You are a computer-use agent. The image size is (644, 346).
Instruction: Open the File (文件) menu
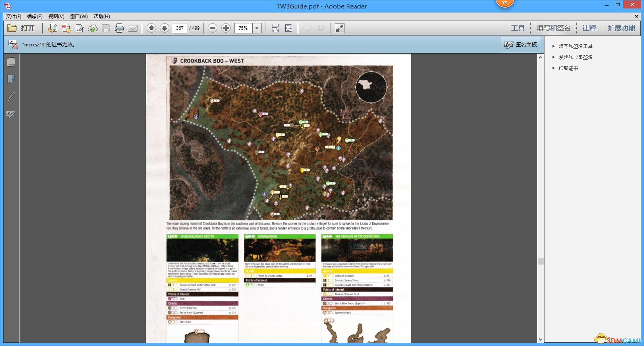13,17
